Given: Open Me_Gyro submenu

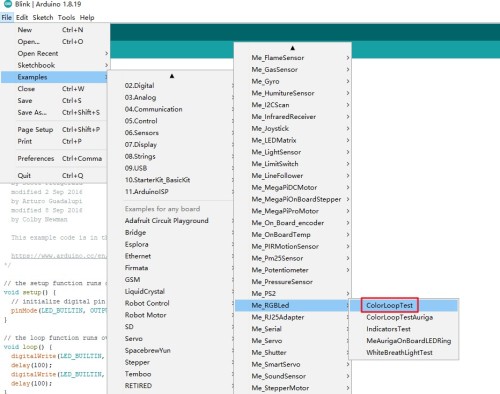Looking at the screenshot, I should coord(293,81).
